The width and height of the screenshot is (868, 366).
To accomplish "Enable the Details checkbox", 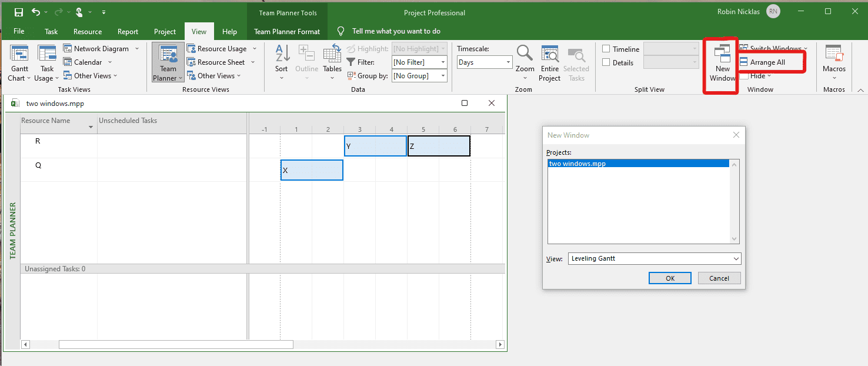I will click(x=606, y=62).
